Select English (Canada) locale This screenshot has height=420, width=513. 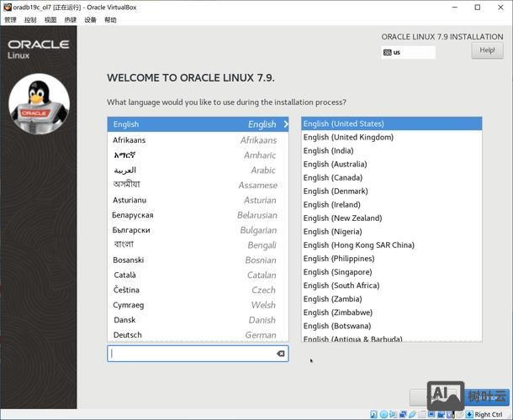click(333, 178)
